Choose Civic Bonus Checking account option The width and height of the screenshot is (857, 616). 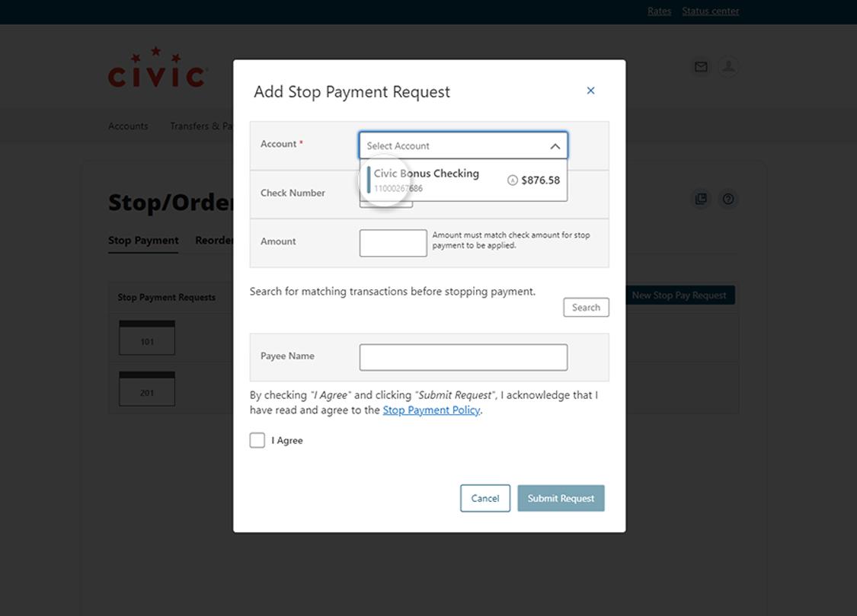pyautogui.click(x=463, y=180)
